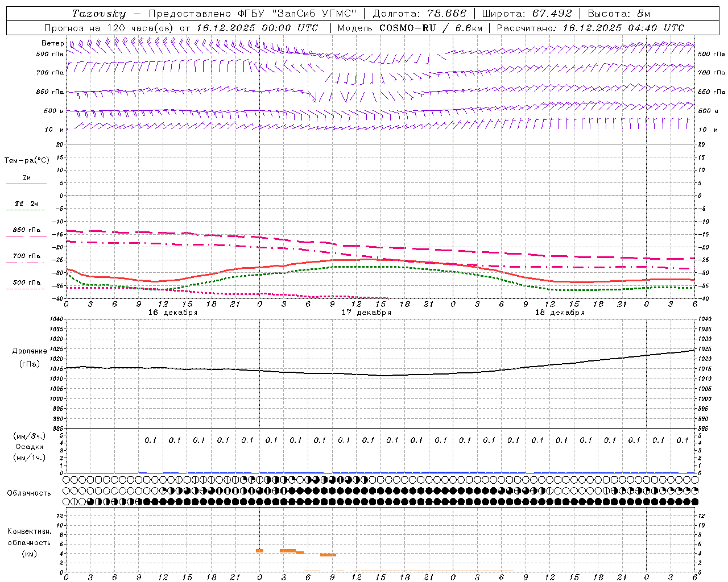Image resolution: width=728 pixels, height=582 pixels.
Task: Click the Ветер wind section label
Action: [x=53, y=43]
